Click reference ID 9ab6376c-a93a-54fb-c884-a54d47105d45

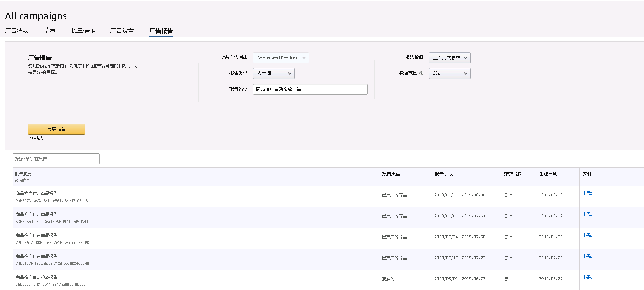[x=52, y=201]
